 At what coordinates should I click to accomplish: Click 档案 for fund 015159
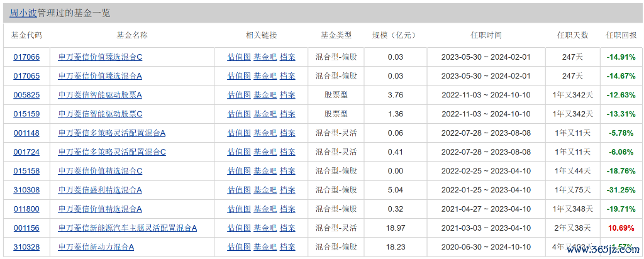pyautogui.click(x=287, y=114)
